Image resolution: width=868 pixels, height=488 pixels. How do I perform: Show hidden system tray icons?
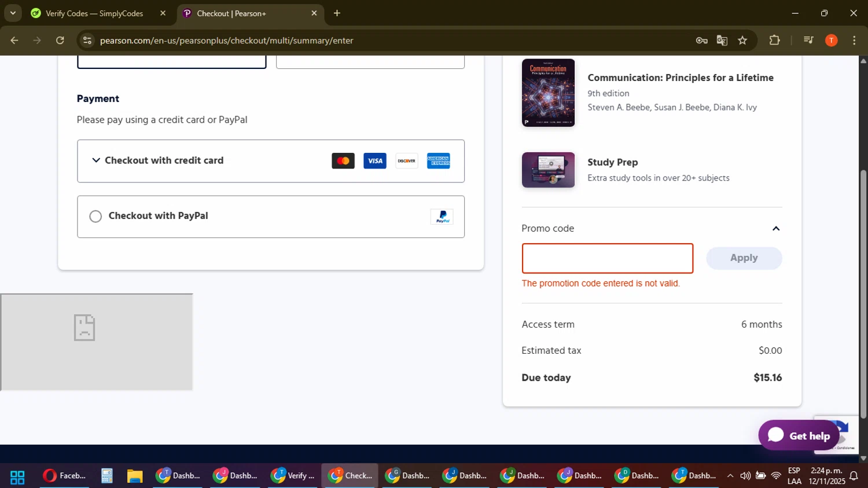tap(730, 476)
